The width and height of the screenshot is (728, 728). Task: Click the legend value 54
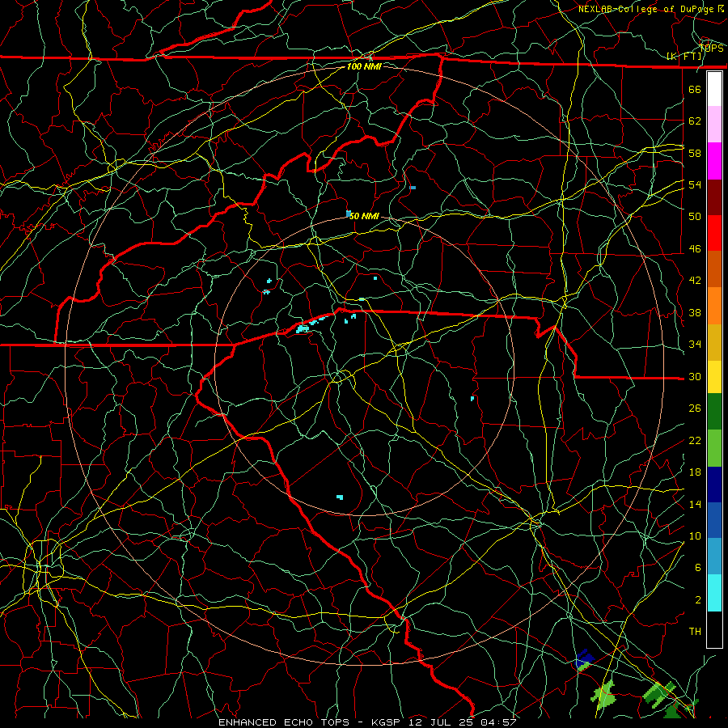point(695,184)
